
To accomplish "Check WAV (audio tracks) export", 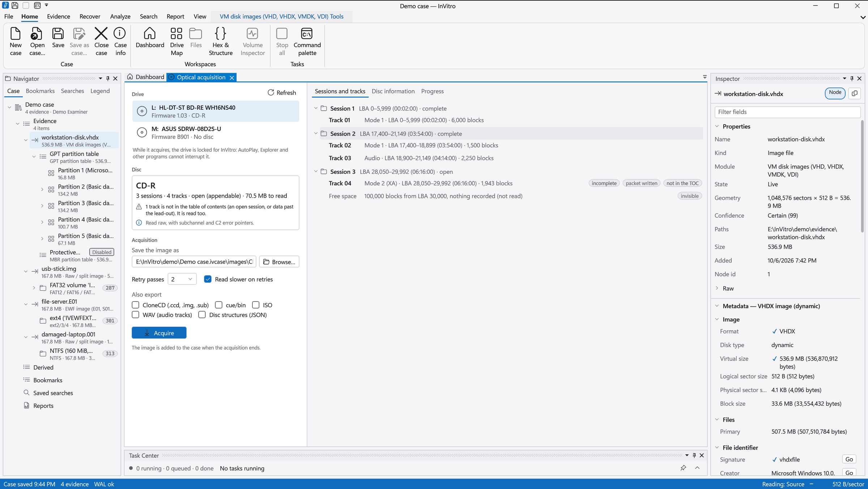I will click(136, 315).
